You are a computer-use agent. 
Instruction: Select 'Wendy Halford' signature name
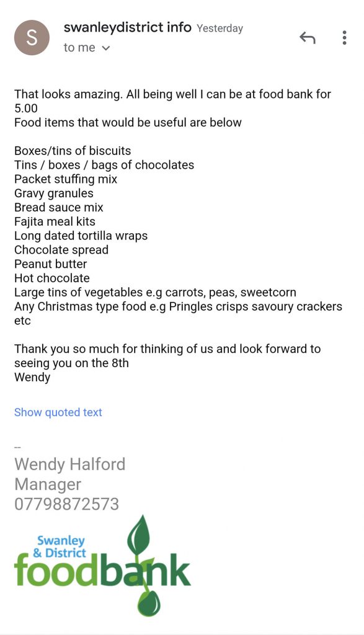[x=69, y=464]
